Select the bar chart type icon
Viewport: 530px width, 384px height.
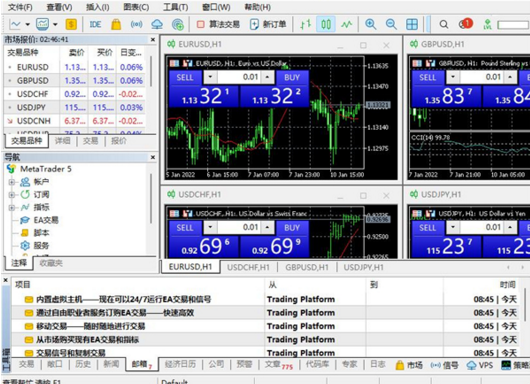pos(306,24)
